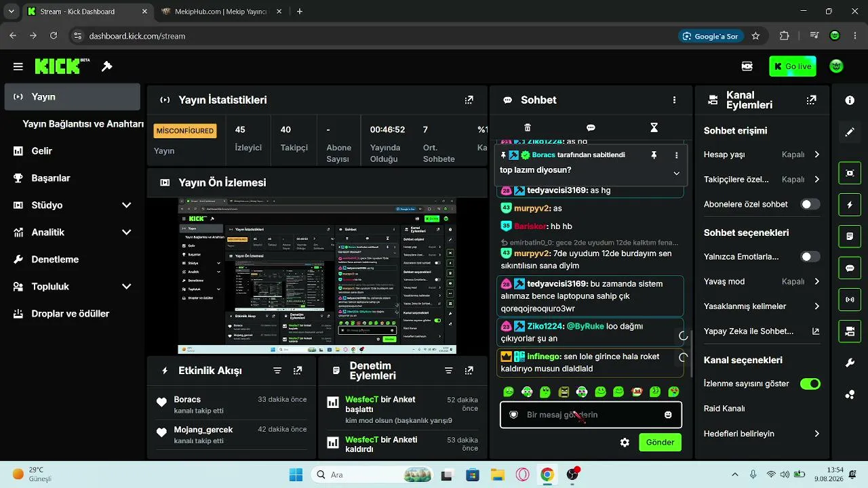
Task: Click Google'a Sor button in address bar
Action: tap(710, 36)
